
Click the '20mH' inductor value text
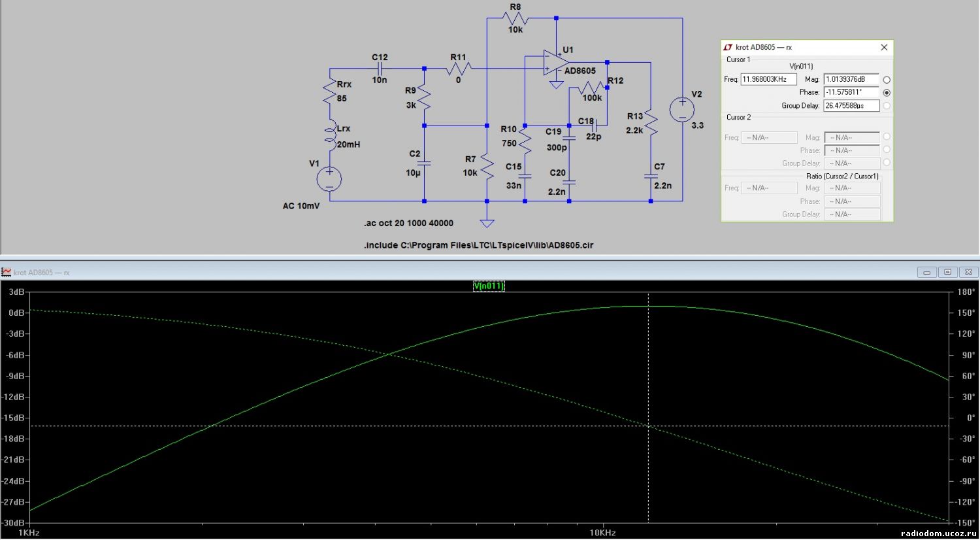(349, 144)
